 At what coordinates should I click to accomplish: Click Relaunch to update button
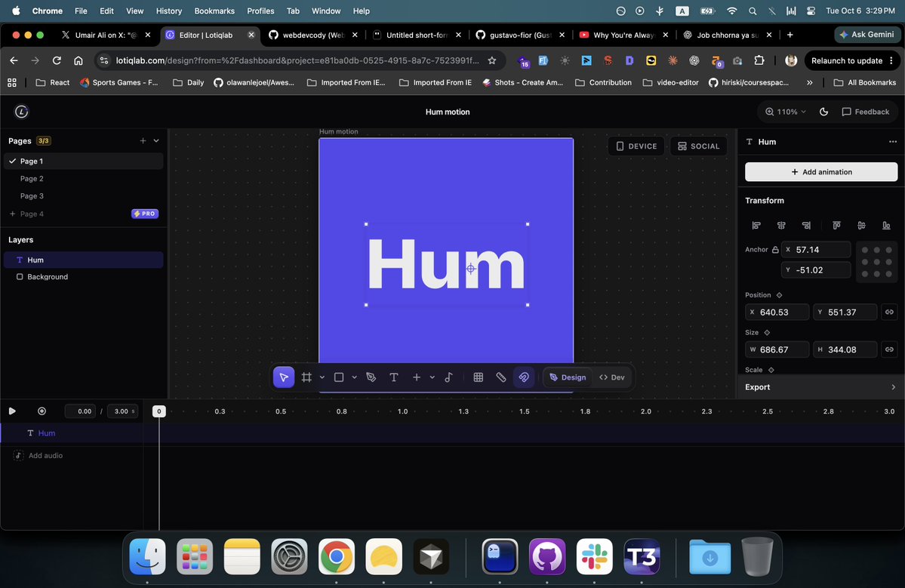click(846, 60)
